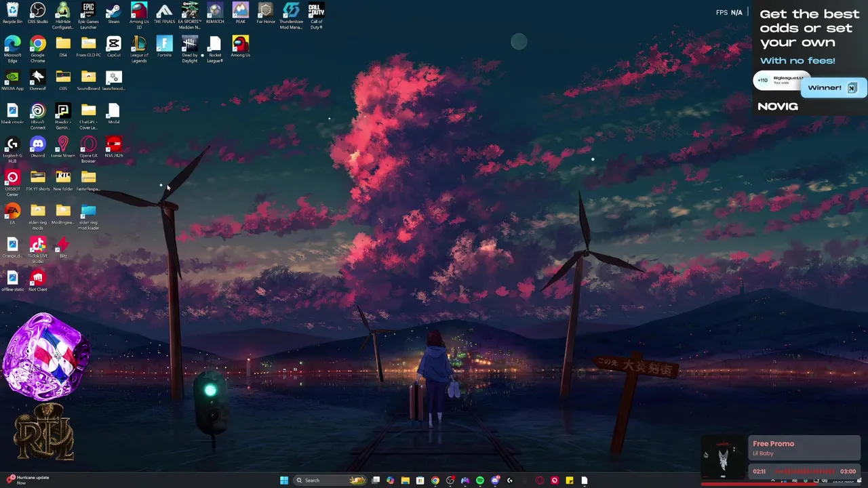Screen dimensions: 868x488
Task: Select the Among Us 3D shortcut
Action: click(139, 16)
